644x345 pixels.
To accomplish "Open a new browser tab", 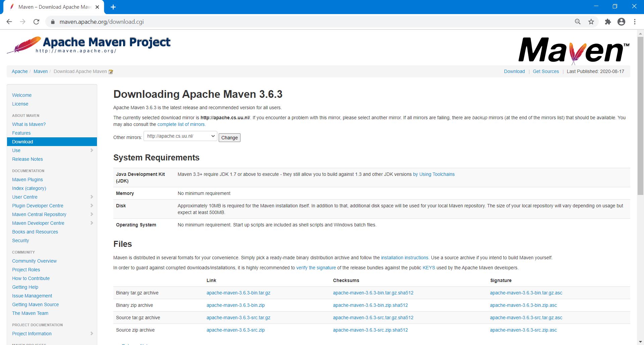I will 113,7.
